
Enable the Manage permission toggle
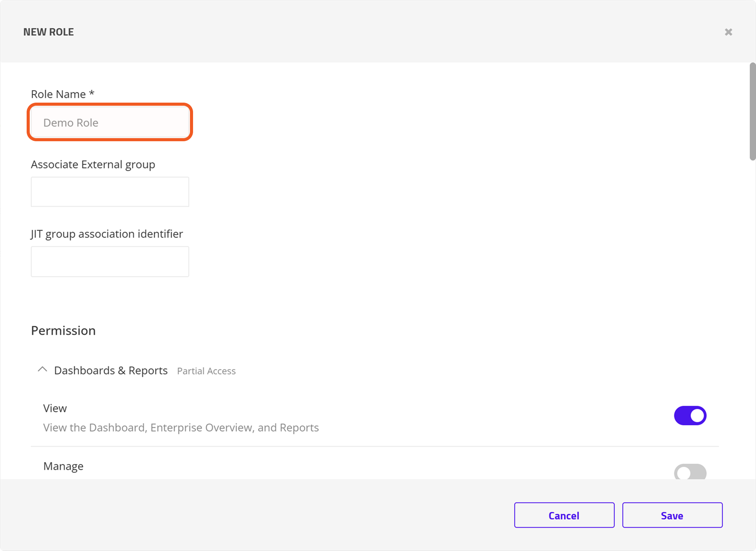690,472
